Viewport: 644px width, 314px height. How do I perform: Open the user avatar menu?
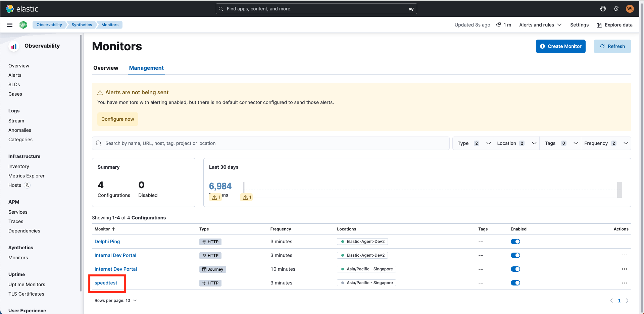(x=630, y=9)
